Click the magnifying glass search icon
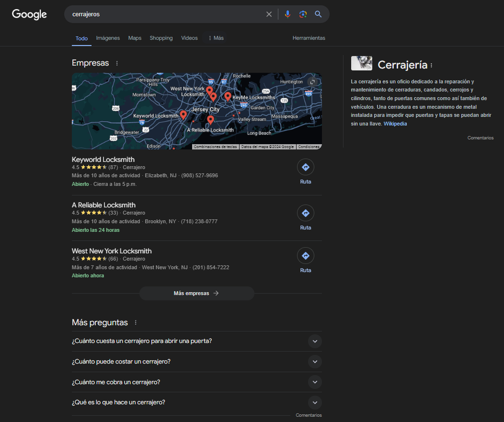This screenshot has width=504, height=422. [x=318, y=14]
